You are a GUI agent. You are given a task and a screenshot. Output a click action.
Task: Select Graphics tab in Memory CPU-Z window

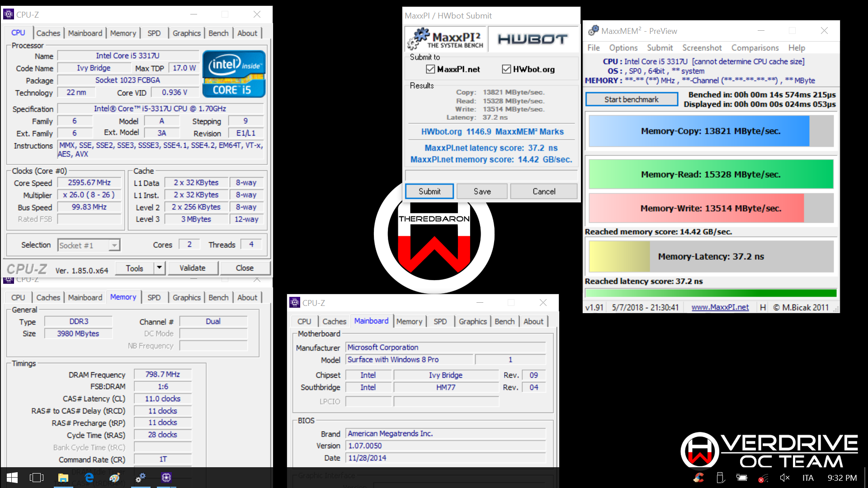[186, 297]
